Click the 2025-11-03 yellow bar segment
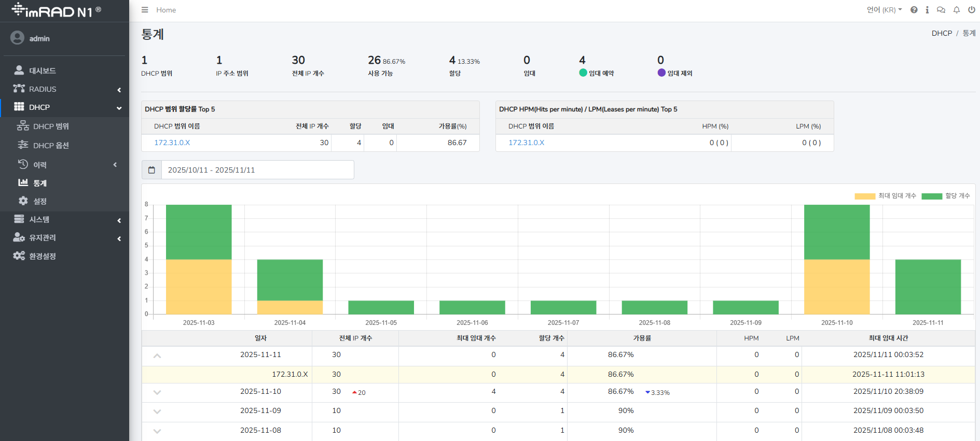Screen dimensions: 980x441 [x=199, y=287]
